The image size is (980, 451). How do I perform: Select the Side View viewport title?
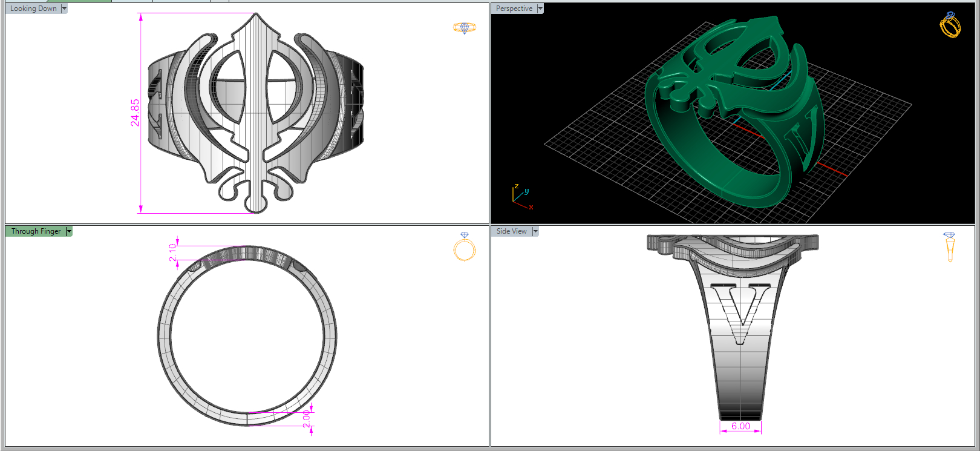(512, 231)
